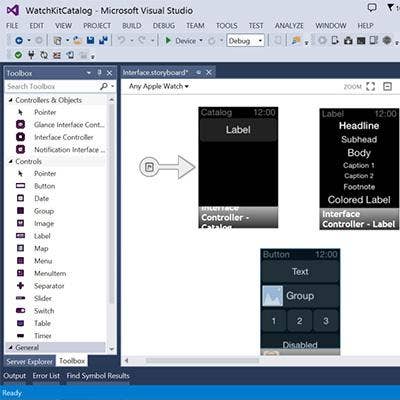Image resolution: width=400 pixels, height=400 pixels.
Task: Click the horizontal scrollbar of the designer
Action: click(x=202, y=360)
